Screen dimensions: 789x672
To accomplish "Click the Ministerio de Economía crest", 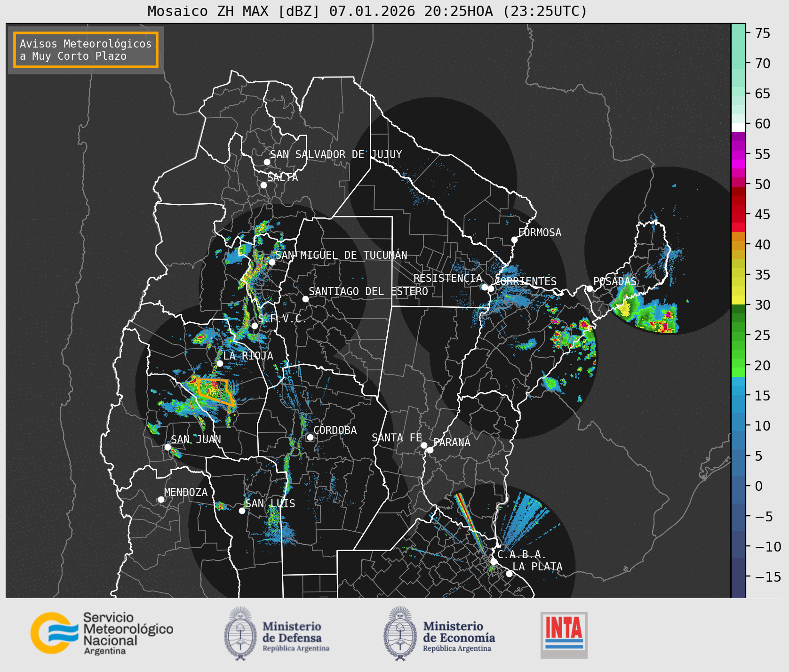I will tap(400, 633).
